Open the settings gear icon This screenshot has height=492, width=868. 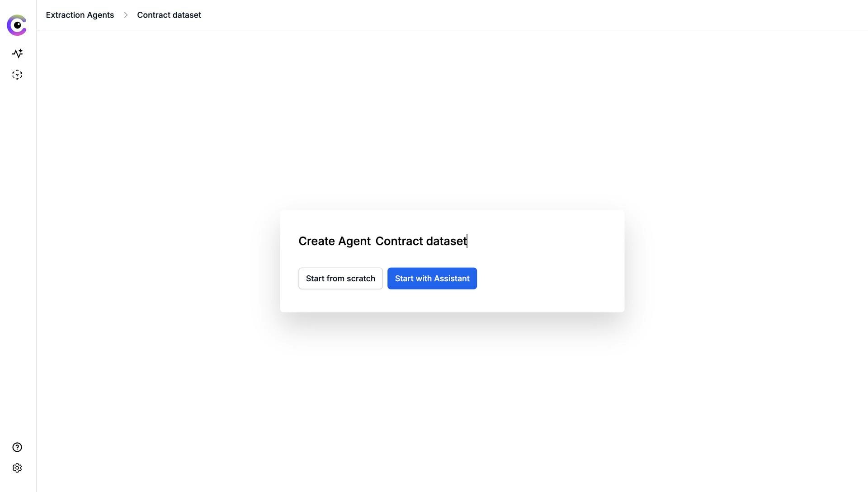[17, 468]
